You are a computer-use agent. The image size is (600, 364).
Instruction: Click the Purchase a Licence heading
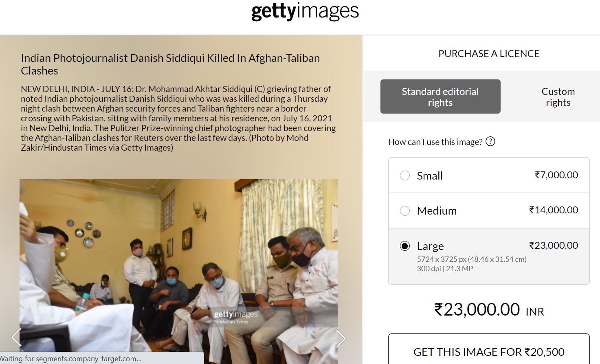(x=489, y=54)
